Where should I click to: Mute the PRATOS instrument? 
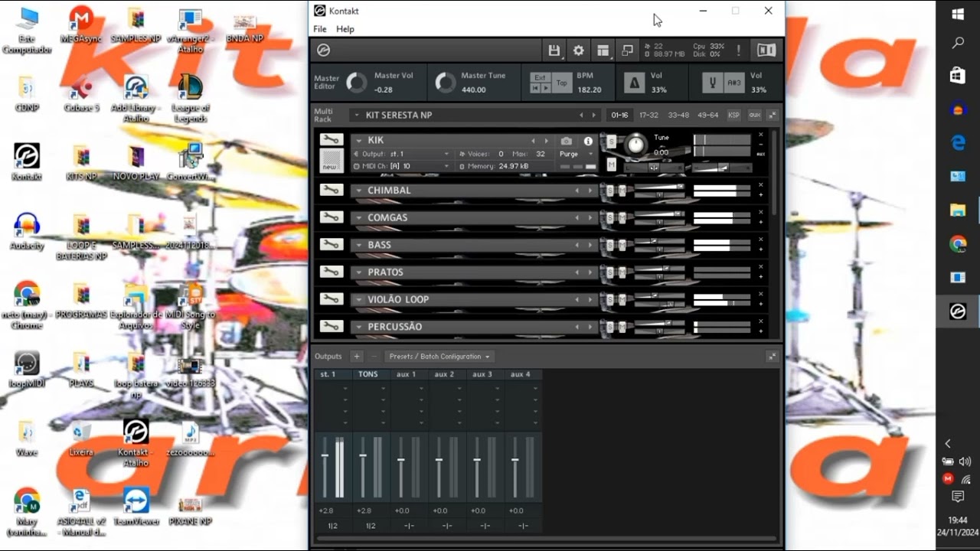pyautogui.click(x=621, y=272)
